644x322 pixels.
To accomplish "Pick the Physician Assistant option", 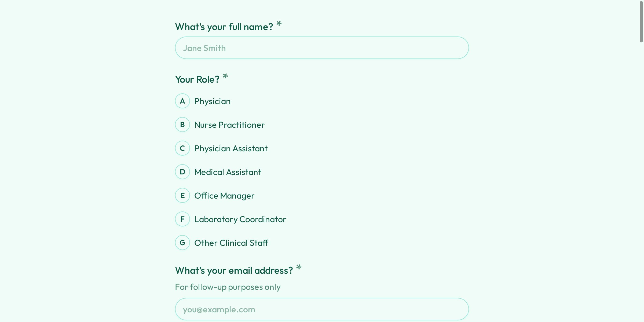I will 231,148.
